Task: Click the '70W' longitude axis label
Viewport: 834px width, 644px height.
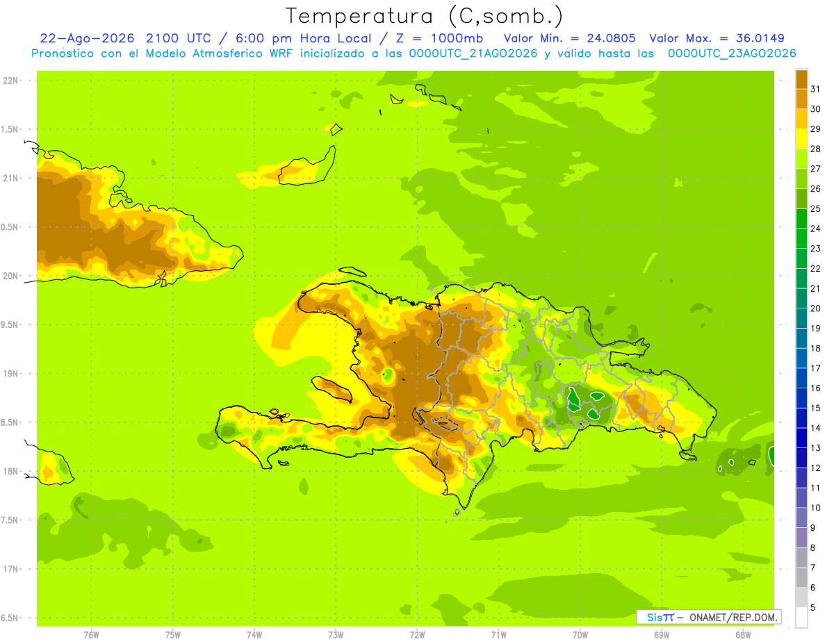Action: [580, 635]
